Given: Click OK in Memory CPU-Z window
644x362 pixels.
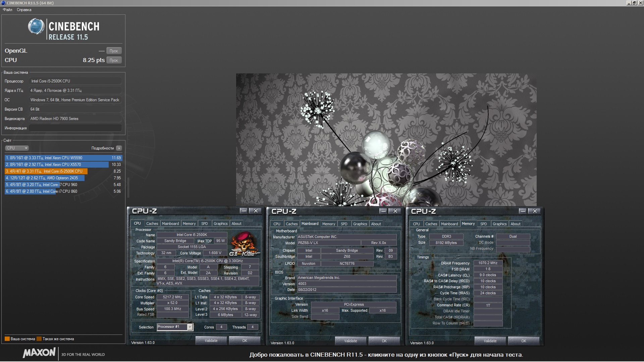Looking at the screenshot, I should click(x=524, y=341).
